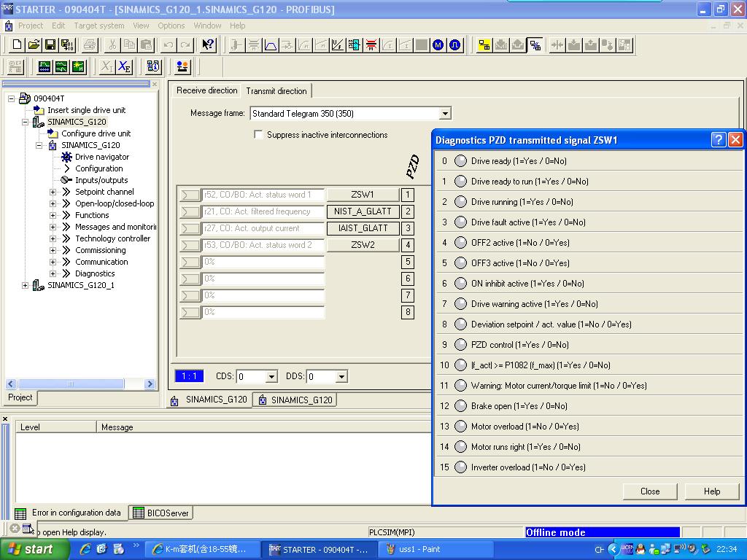This screenshot has height=560, width=747.
Task: Click the BICO arrow icon beside output current
Action: (190, 228)
